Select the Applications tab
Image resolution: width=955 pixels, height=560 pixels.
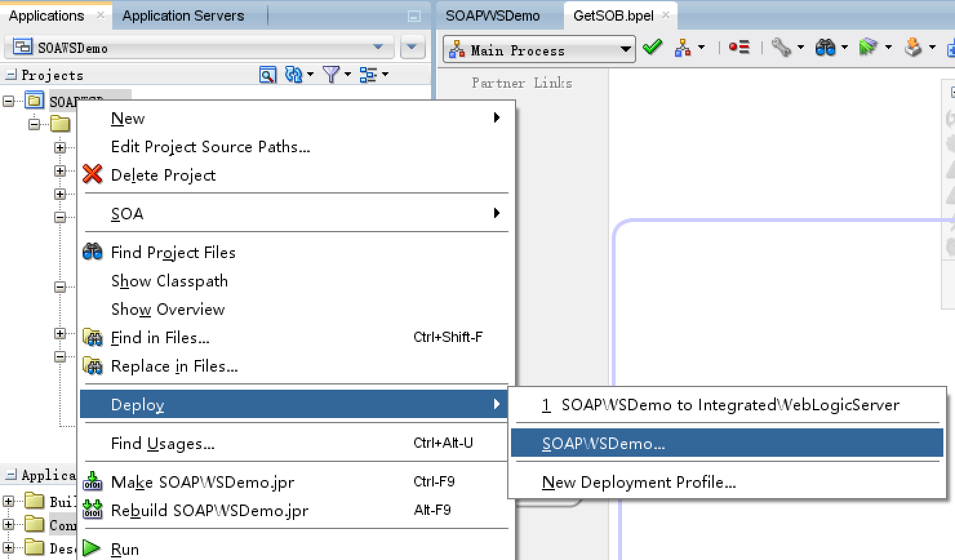pos(46,15)
